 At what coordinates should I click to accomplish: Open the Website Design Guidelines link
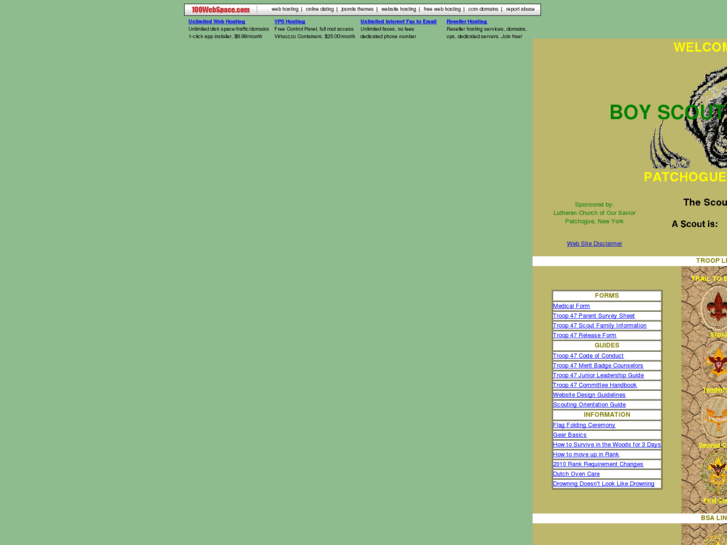[x=589, y=395]
